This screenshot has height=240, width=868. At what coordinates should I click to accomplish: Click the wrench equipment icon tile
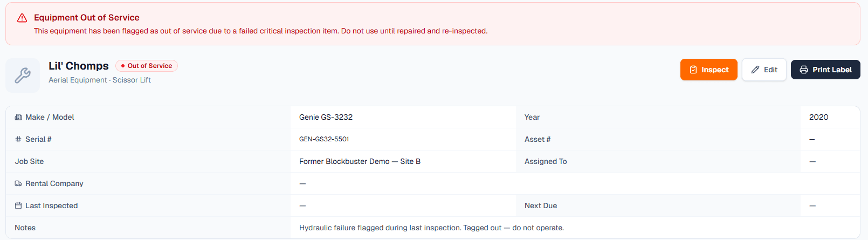pos(23,76)
